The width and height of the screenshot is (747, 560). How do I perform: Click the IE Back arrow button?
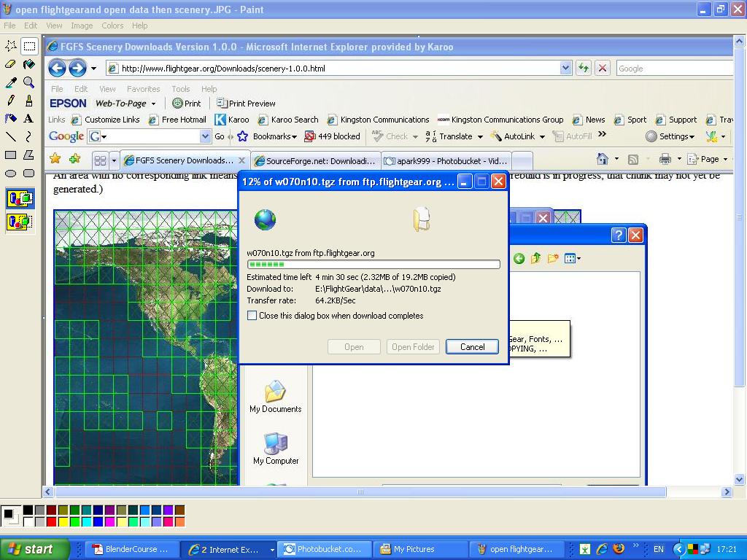(x=57, y=68)
